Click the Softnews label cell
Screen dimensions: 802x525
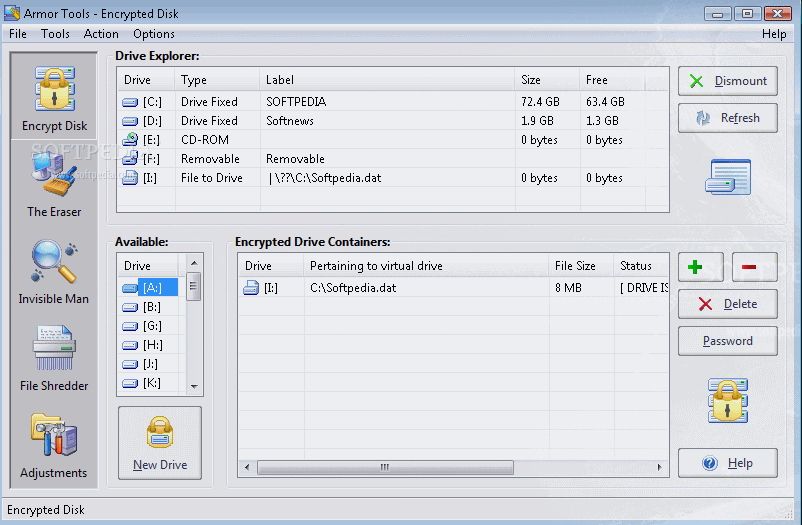coord(290,121)
